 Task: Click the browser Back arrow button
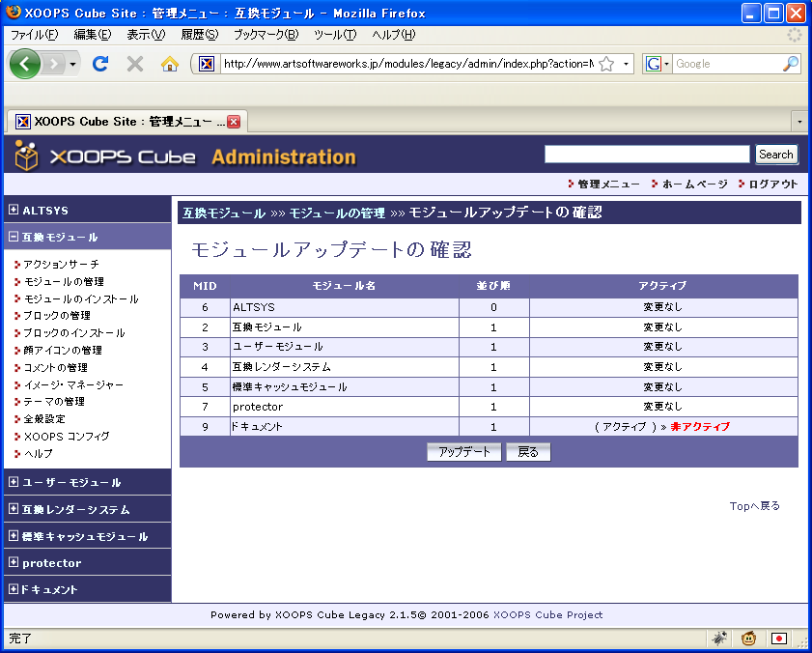point(26,64)
